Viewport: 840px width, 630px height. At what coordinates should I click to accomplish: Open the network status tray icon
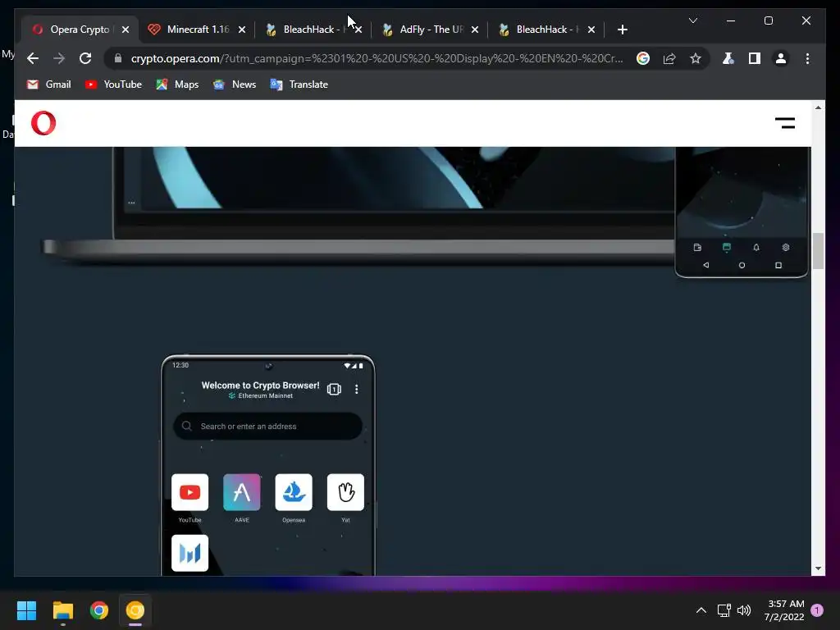pyautogui.click(x=724, y=610)
